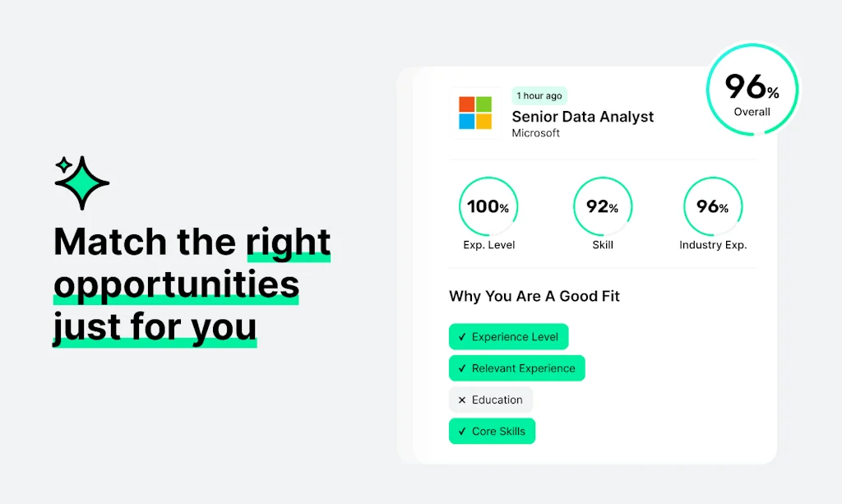Open the Senior Data Analyst job listing
Image resolution: width=842 pixels, height=504 pixels.
point(582,117)
